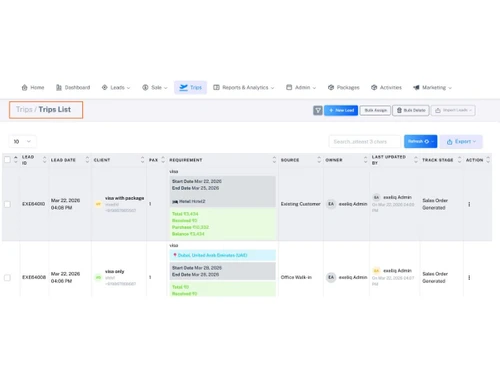Screen dimensions: 500x375
Task: Open the Dashboard page
Action: point(73,88)
